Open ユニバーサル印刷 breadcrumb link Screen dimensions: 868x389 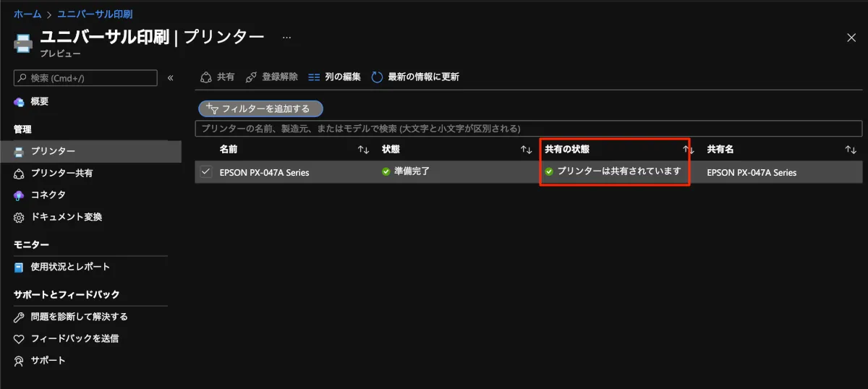[x=94, y=14]
